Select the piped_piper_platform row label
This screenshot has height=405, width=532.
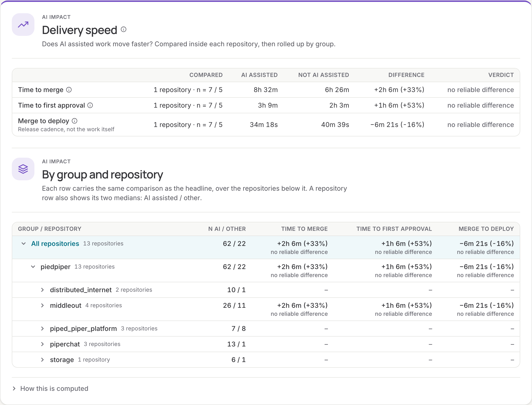pyautogui.click(x=83, y=329)
